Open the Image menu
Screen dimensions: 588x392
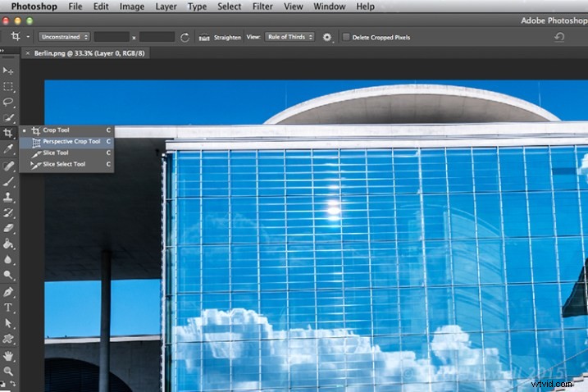coord(132,7)
